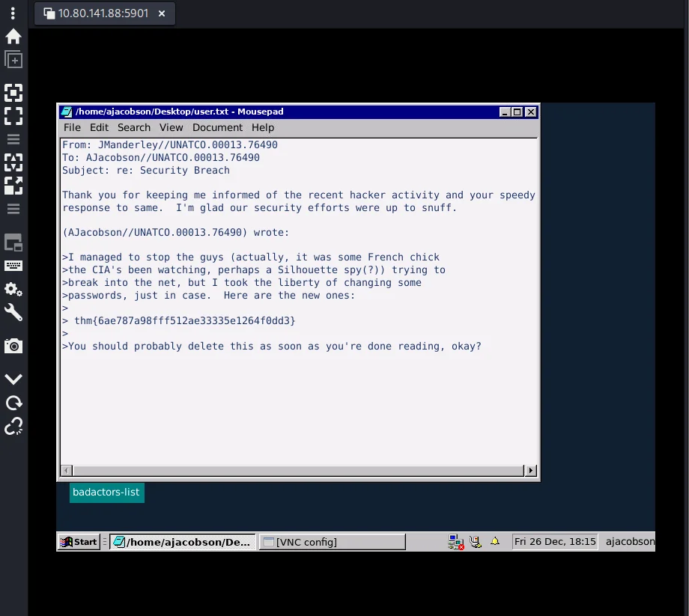Expand the chevron-down arrow in sidebar
Screen dimensions: 689x616
(13, 379)
